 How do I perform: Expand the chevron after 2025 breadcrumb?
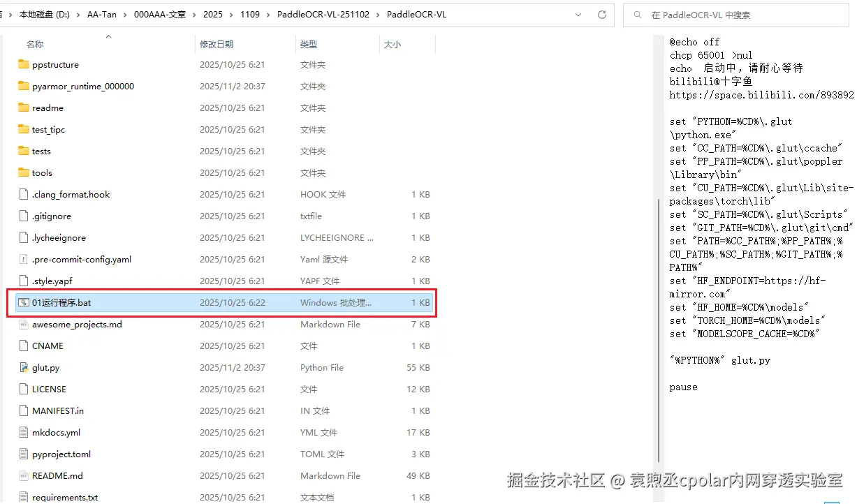(x=231, y=15)
